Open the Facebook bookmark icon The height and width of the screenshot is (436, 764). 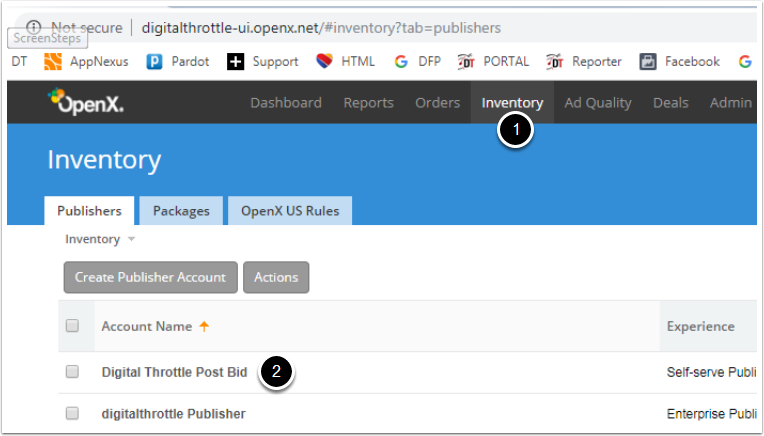(x=648, y=62)
